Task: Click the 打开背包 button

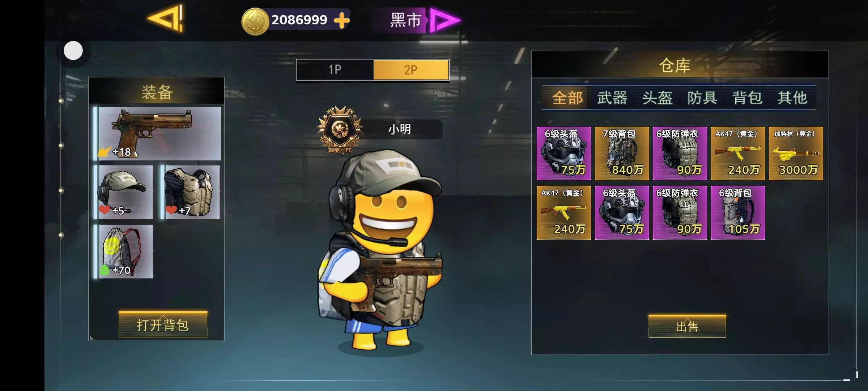Action: (163, 324)
